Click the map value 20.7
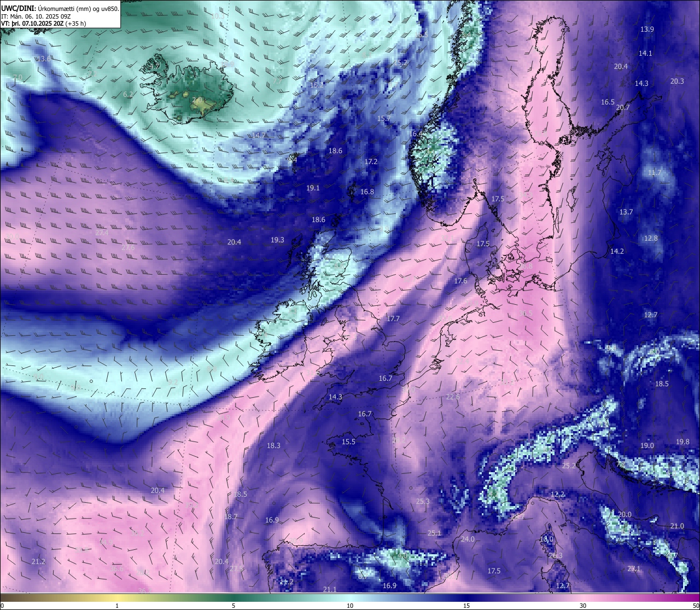700x610 pixels. tap(623, 107)
